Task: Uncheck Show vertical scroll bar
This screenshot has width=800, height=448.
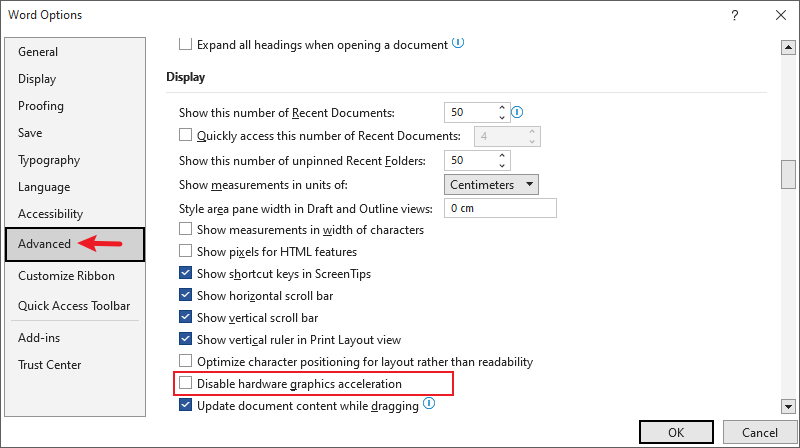Action: (x=185, y=316)
